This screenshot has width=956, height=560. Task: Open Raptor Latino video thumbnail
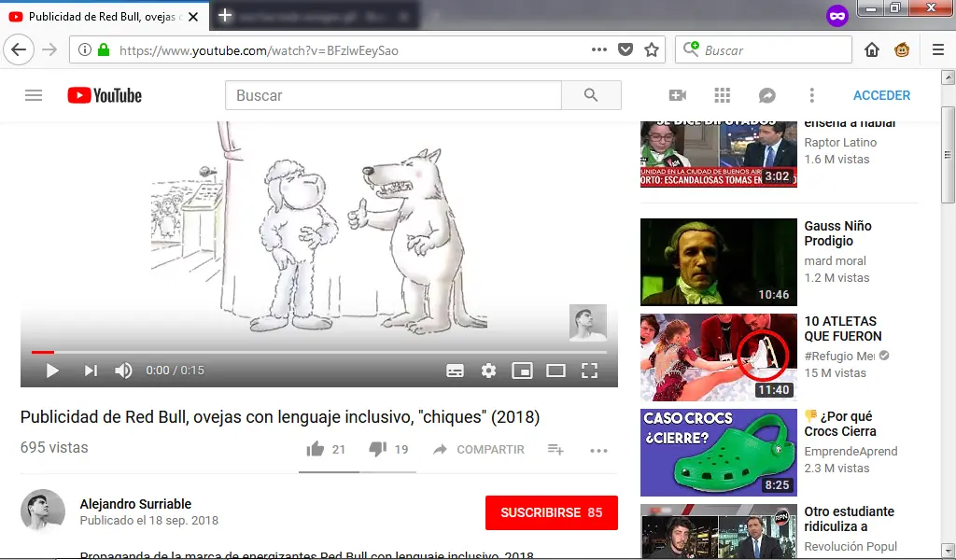coord(718,154)
